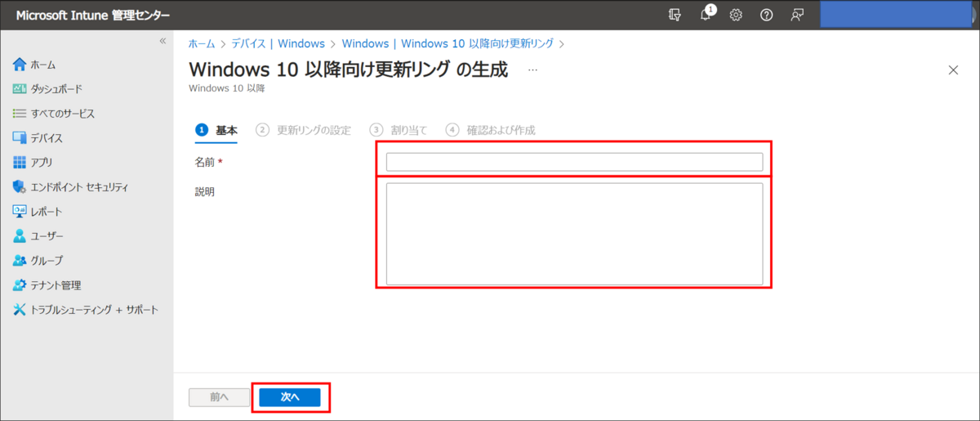Open the help question mark icon
The width and height of the screenshot is (980, 421).
(x=766, y=15)
